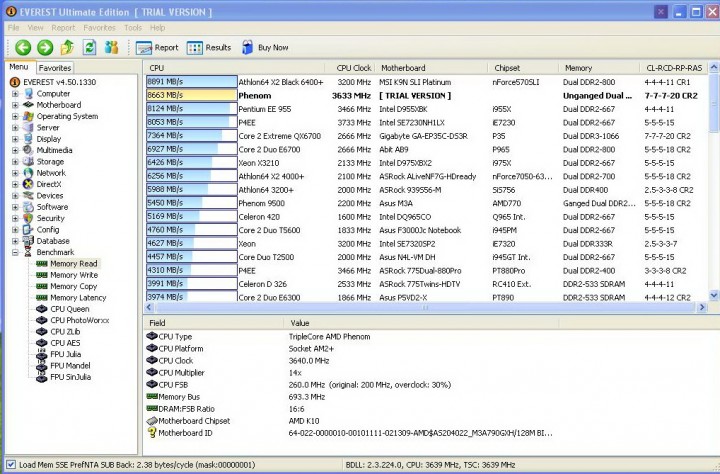Viewport: 720px width, 474px height.
Task: Click the Buy Now button
Action: pyautogui.click(x=265, y=47)
